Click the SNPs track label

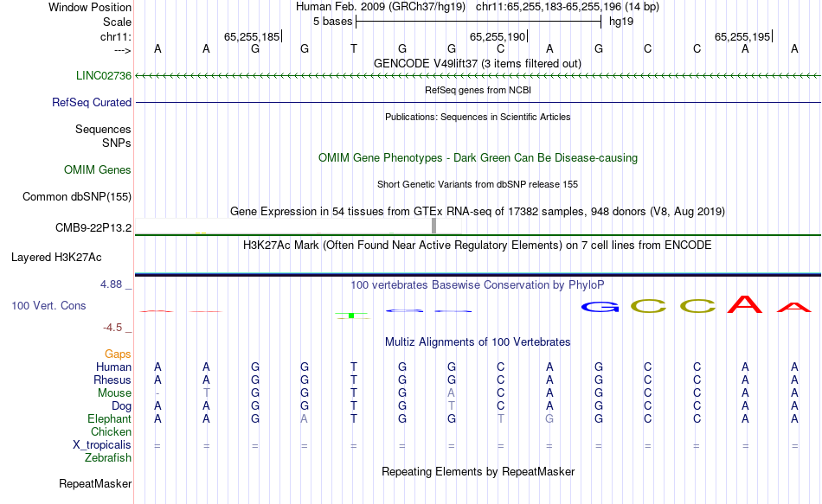[x=117, y=143]
